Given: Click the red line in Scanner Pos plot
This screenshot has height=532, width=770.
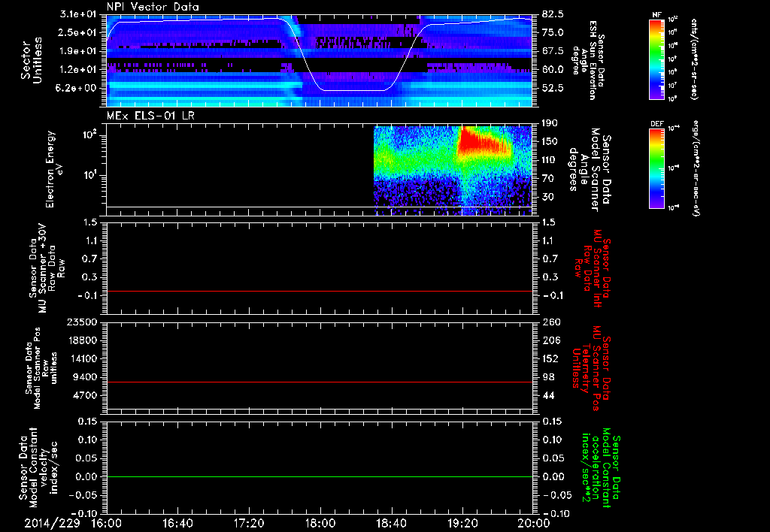Looking at the screenshot, I should [319, 382].
